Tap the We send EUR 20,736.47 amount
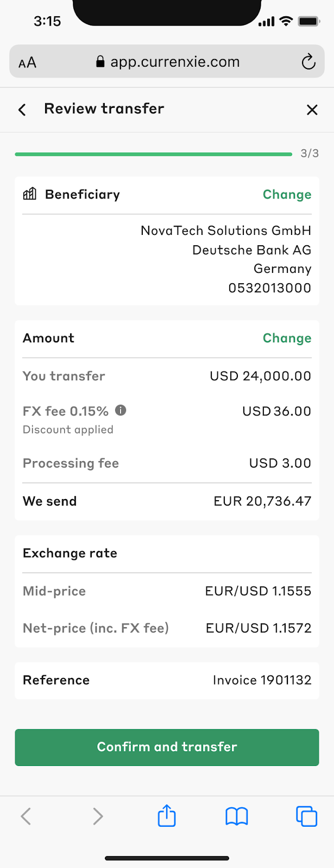 (262, 501)
